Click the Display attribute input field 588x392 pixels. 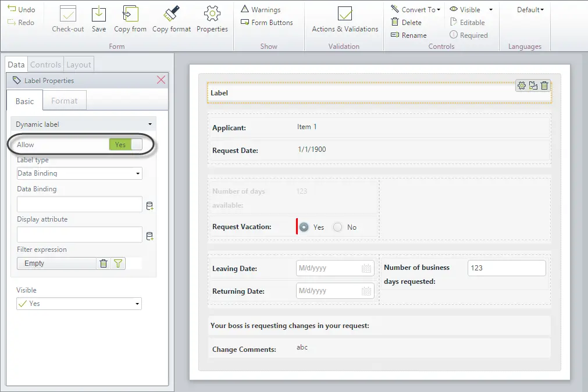coord(80,235)
